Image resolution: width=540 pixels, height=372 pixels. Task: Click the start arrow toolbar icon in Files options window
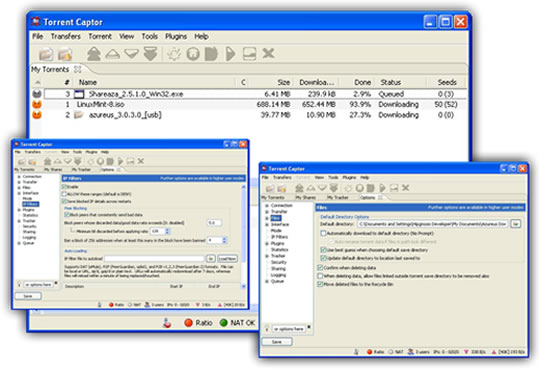pos(382,188)
